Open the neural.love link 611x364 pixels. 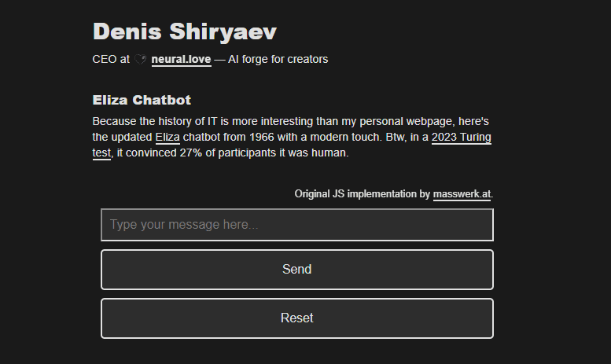[181, 59]
